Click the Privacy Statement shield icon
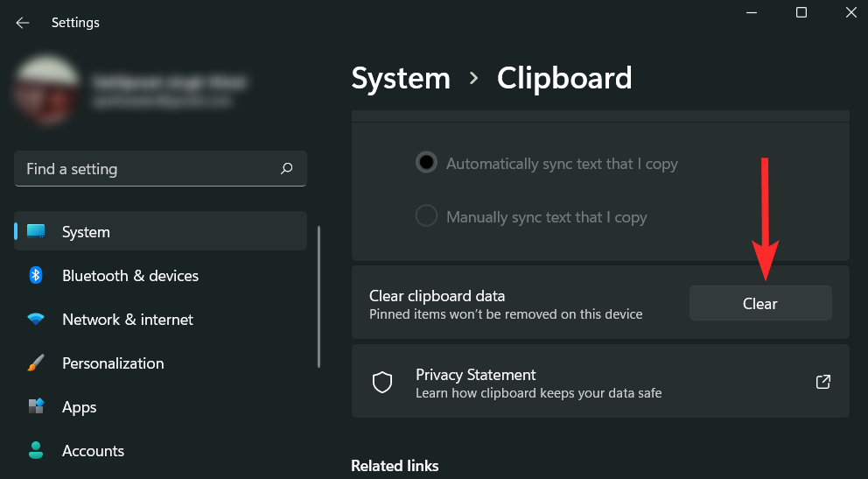This screenshot has width=868, height=479. click(x=381, y=382)
